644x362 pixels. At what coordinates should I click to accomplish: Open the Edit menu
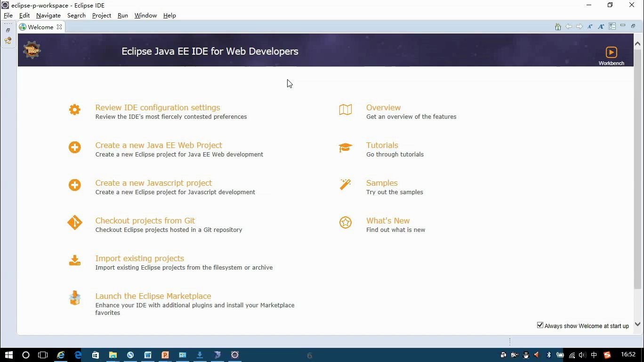tap(24, 16)
